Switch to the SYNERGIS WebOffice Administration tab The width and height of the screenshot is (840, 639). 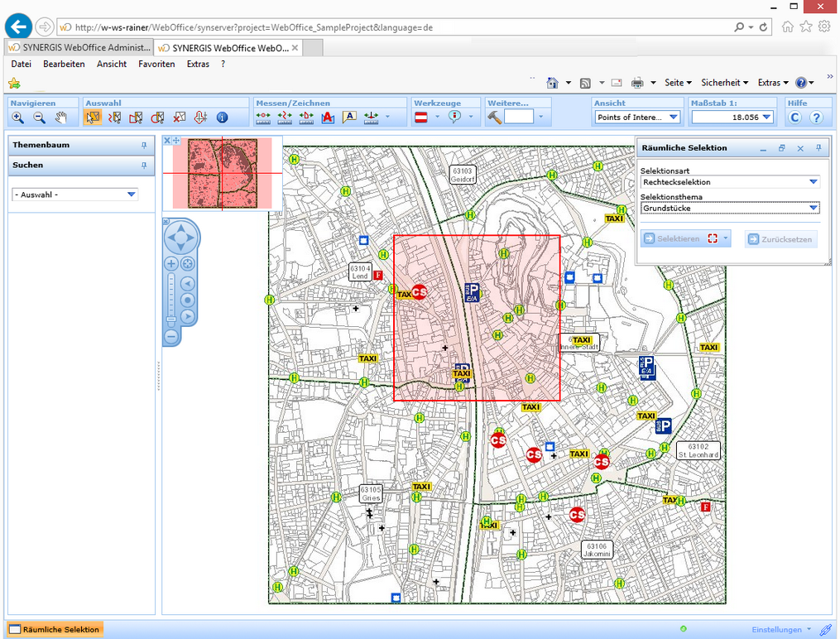[79, 48]
